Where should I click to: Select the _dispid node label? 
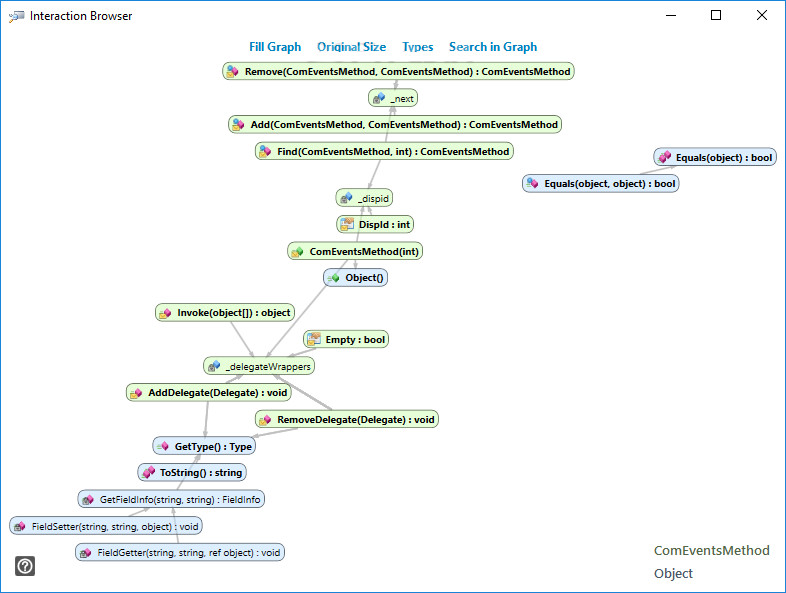(373, 199)
